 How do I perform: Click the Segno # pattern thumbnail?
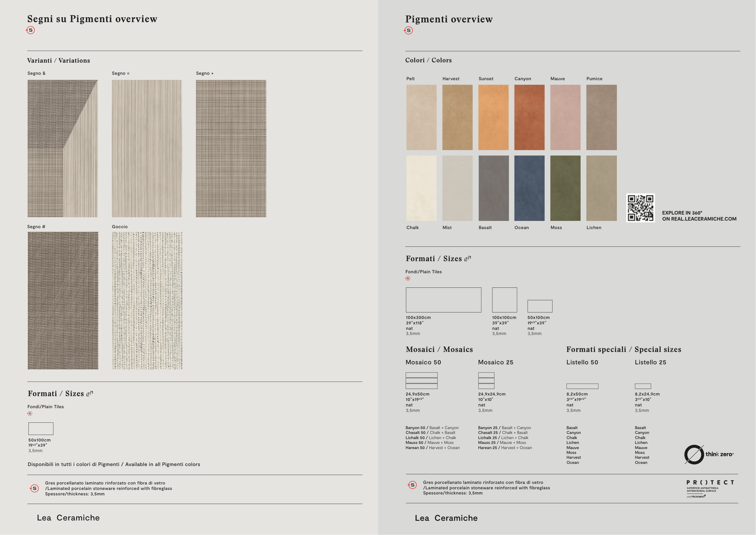point(63,300)
